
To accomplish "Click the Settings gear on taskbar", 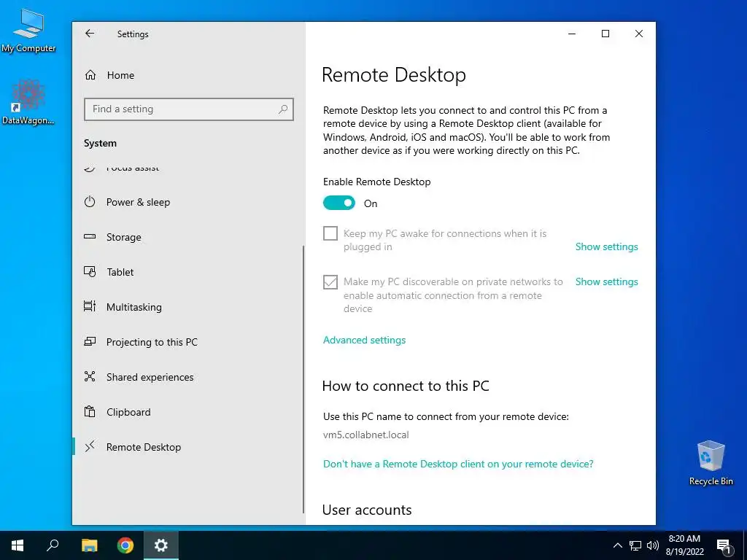I will (x=161, y=545).
